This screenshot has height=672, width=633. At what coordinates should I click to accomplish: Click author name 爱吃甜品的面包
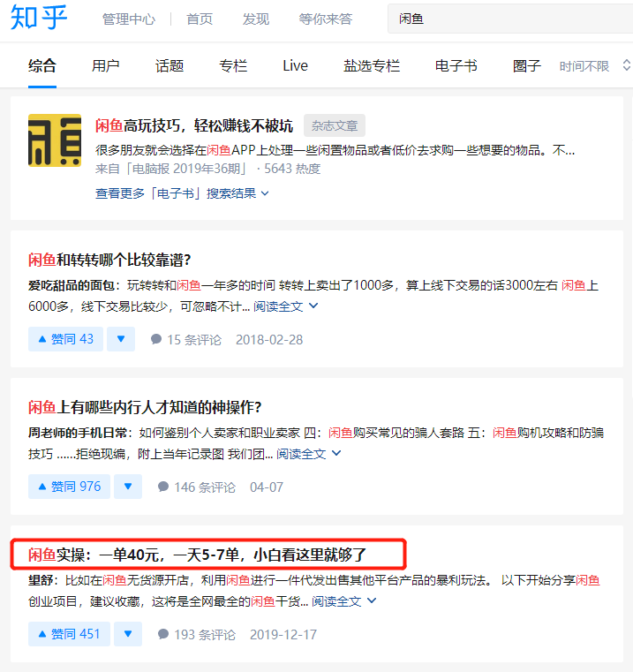click(x=72, y=285)
